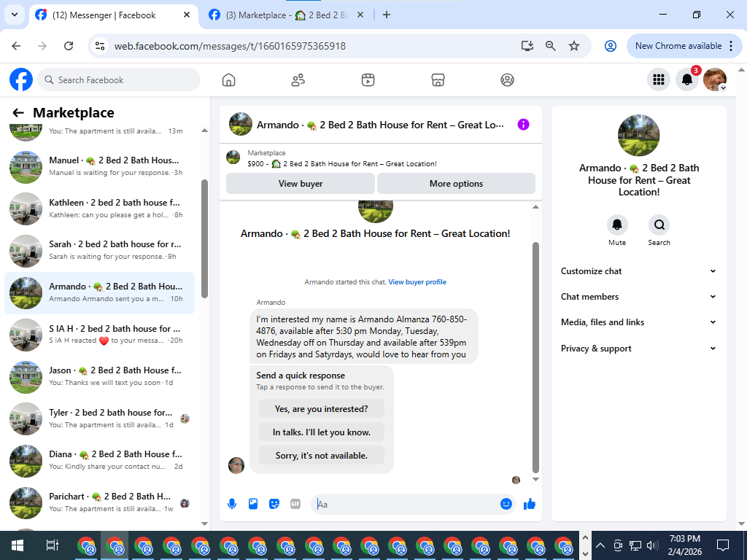Open the Windows notification center
Viewport: 747px width, 560px height.
pyautogui.click(x=723, y=545)
